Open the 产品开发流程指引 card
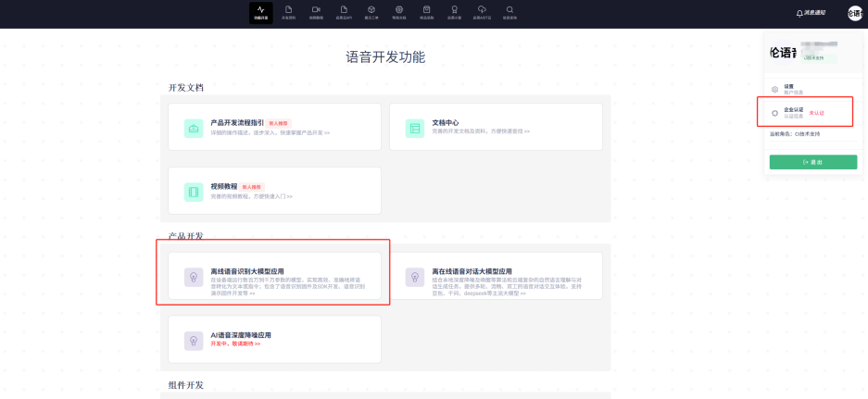This screenshot has width=868, height=399. coord(274,127)
